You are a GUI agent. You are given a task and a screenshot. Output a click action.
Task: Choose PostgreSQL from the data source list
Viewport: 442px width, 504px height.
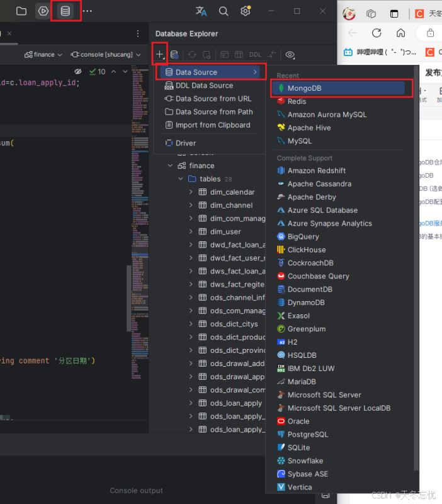click(x=307, y=434)
